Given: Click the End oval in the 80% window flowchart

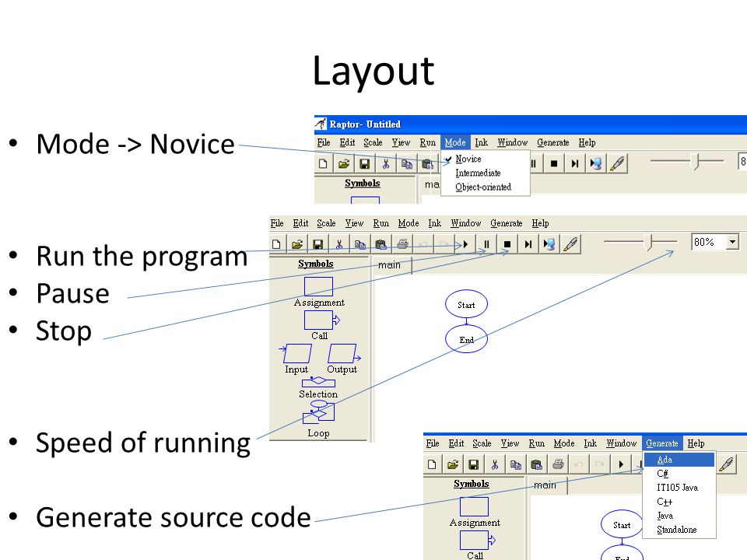Looking at the screenshot, I should pos(466,340).
